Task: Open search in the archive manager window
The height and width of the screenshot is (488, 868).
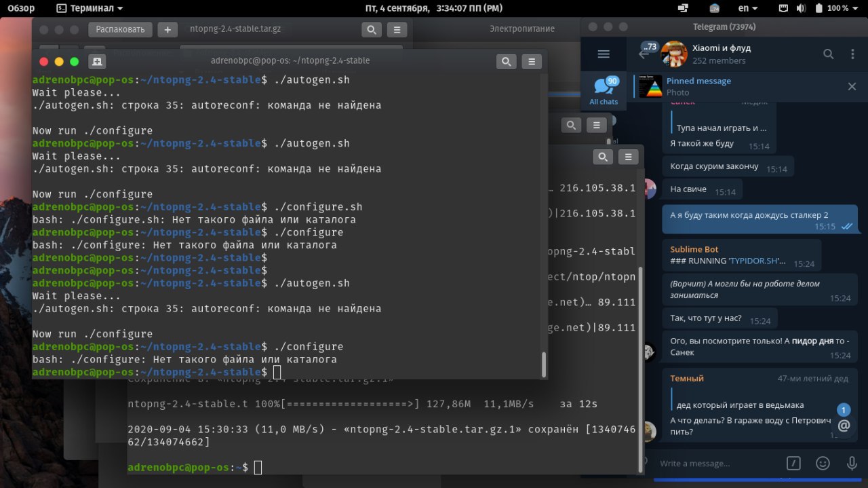Action: pos(371,29)
